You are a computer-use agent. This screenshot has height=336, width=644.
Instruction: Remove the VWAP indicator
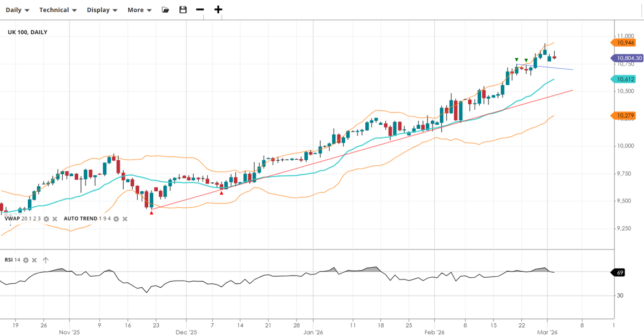point(55,219)
